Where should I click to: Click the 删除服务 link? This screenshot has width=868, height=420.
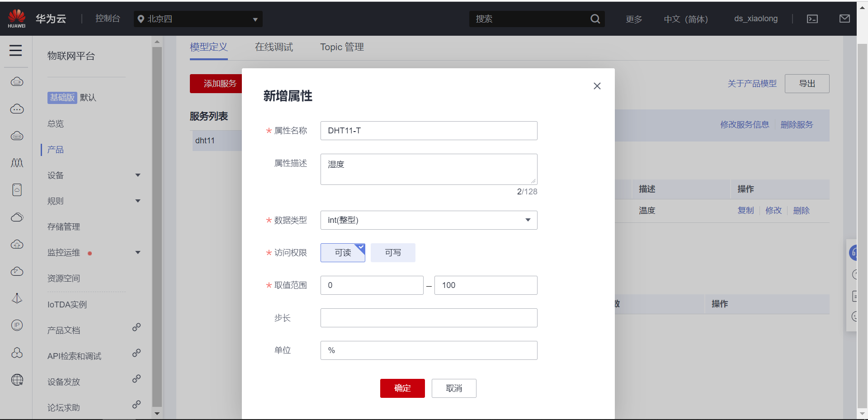[x=797, y=125]
